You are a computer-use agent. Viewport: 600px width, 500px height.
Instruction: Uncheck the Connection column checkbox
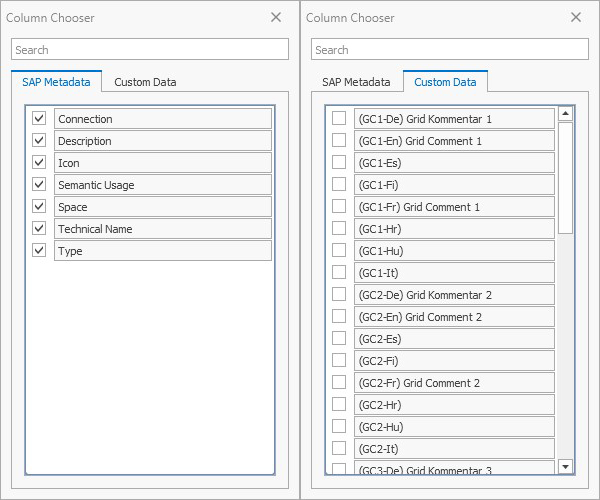(39, 118)
